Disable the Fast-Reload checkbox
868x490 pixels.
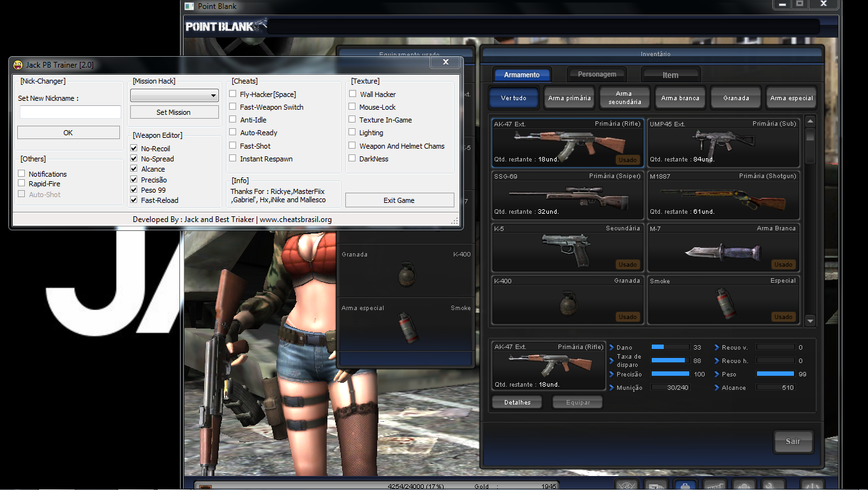[x=134, y=200]
